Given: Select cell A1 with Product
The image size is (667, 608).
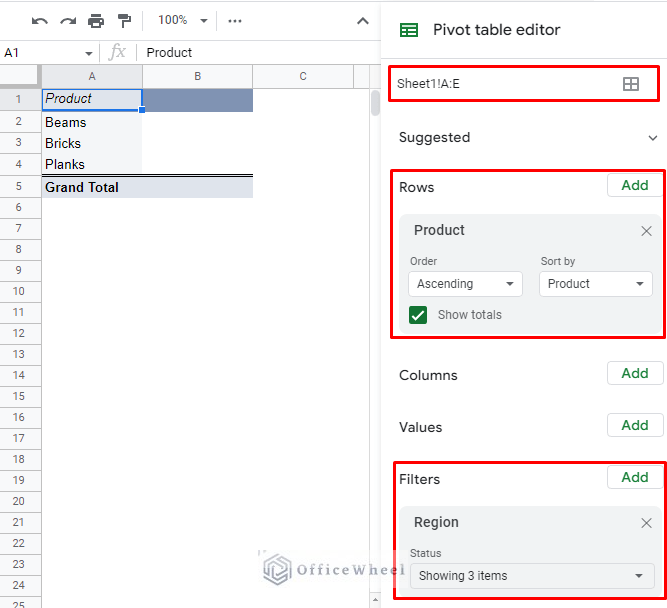Looking at the screenshot, I should click(x=91, y=100).
